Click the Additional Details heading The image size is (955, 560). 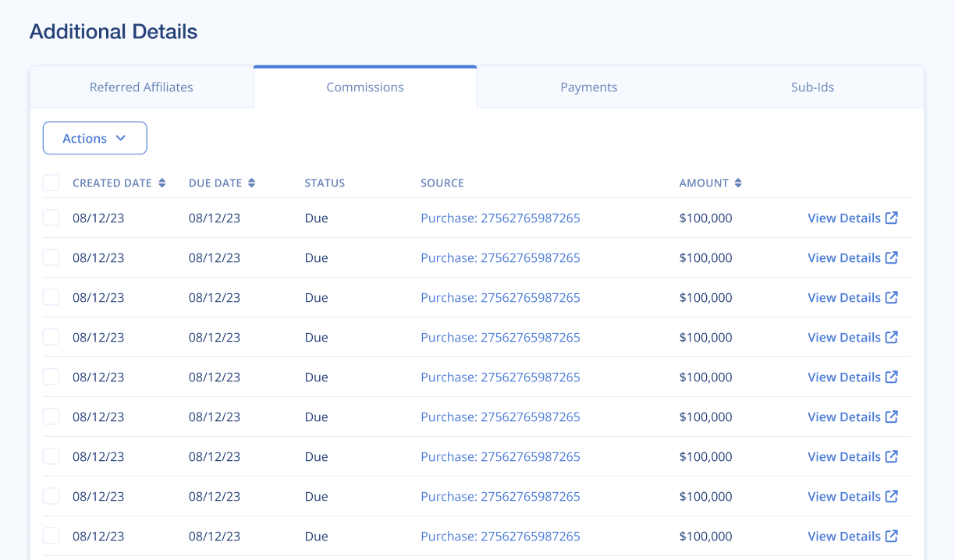pyautogui.click(x=113, y=32)
